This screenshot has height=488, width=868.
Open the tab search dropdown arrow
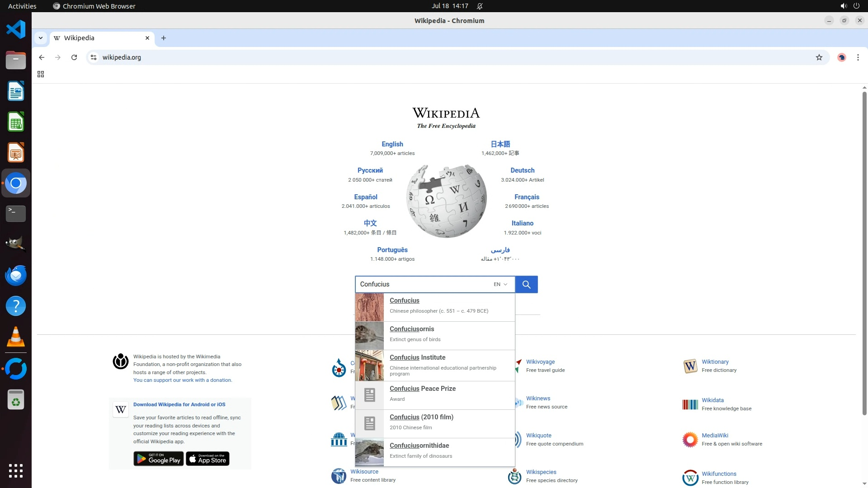click(x=41, y=38)
